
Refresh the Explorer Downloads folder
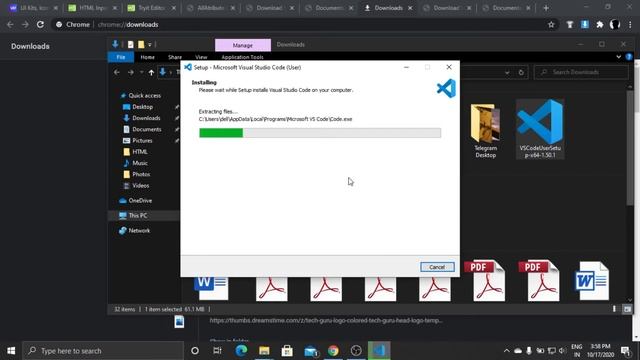click(x=521, y=73)
